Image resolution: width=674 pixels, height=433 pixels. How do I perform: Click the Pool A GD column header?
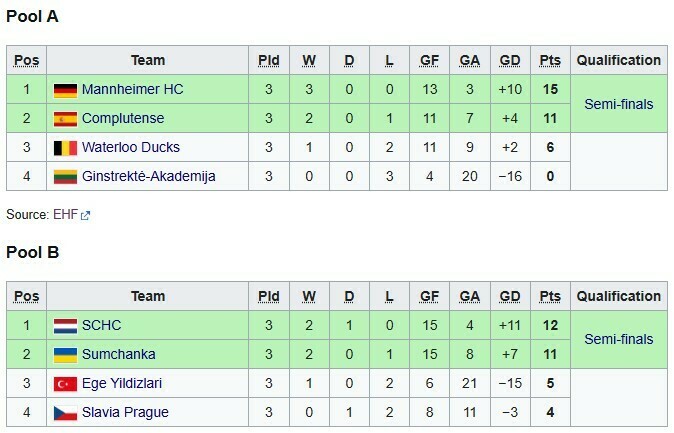coord(510,61)
